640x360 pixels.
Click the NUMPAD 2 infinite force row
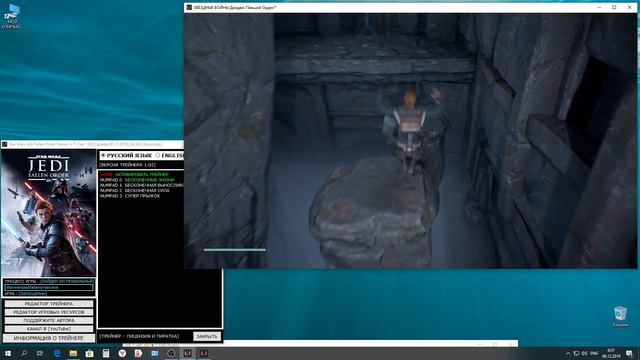(x=135, y=191)
